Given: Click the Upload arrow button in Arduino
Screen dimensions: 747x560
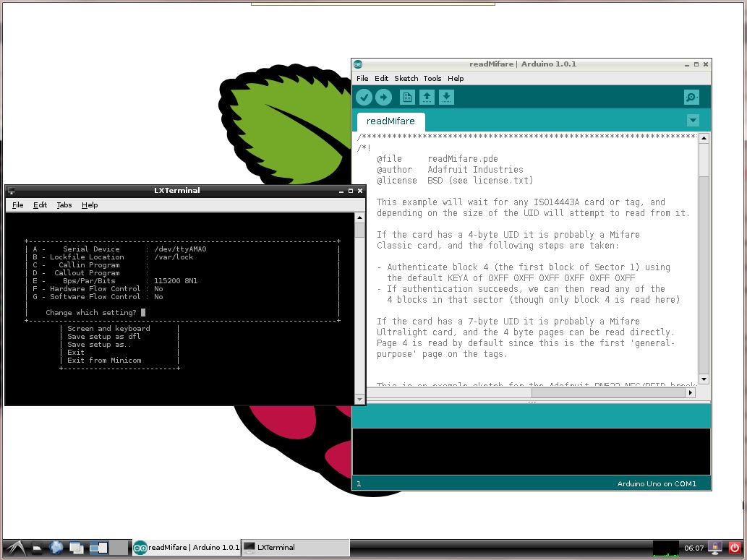Looking at the screenshot, I should tap(383, 97).
